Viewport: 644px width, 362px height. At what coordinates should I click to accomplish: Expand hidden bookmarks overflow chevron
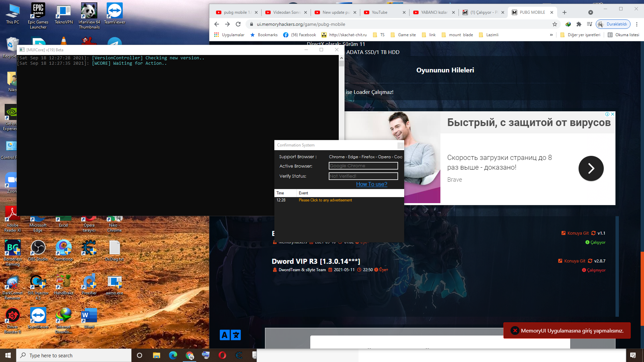pyautogui.click(x=551, y=35)
